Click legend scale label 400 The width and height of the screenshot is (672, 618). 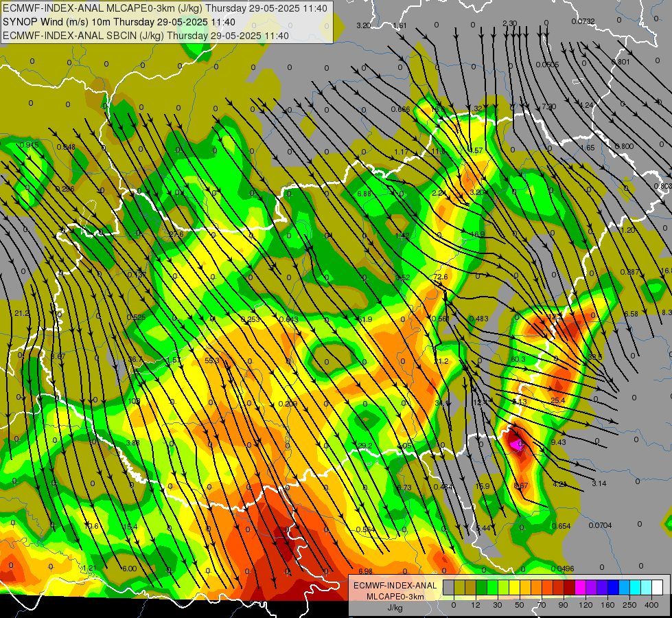click(x=651, y=605)
